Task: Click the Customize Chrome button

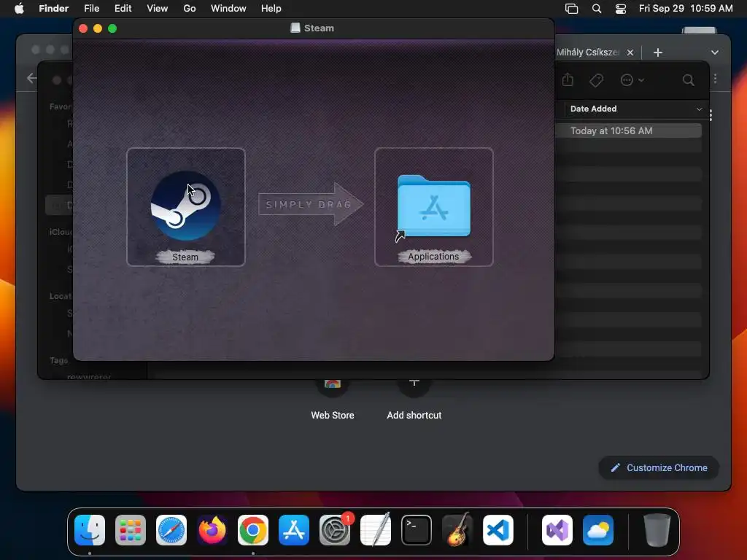Action: [659, 467]
